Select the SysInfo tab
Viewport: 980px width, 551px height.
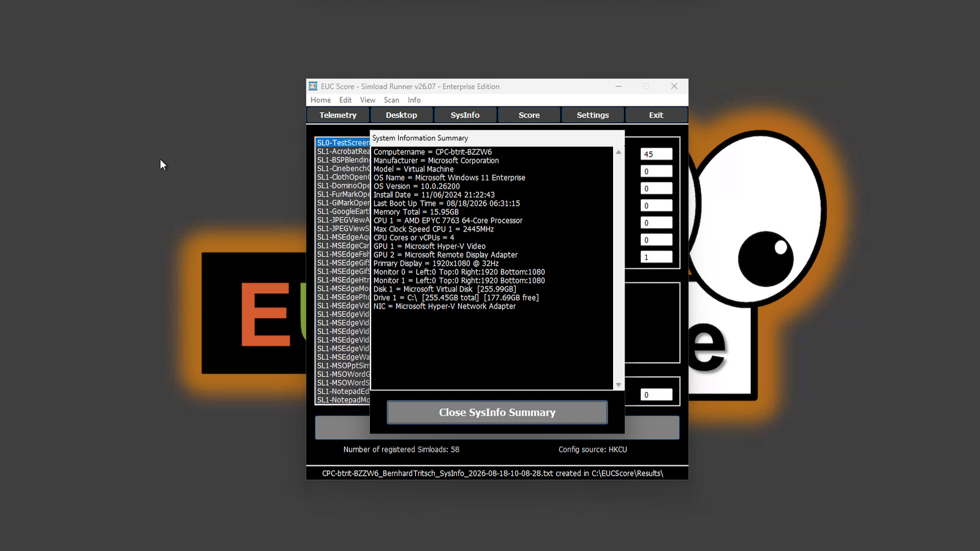(465, 115)
